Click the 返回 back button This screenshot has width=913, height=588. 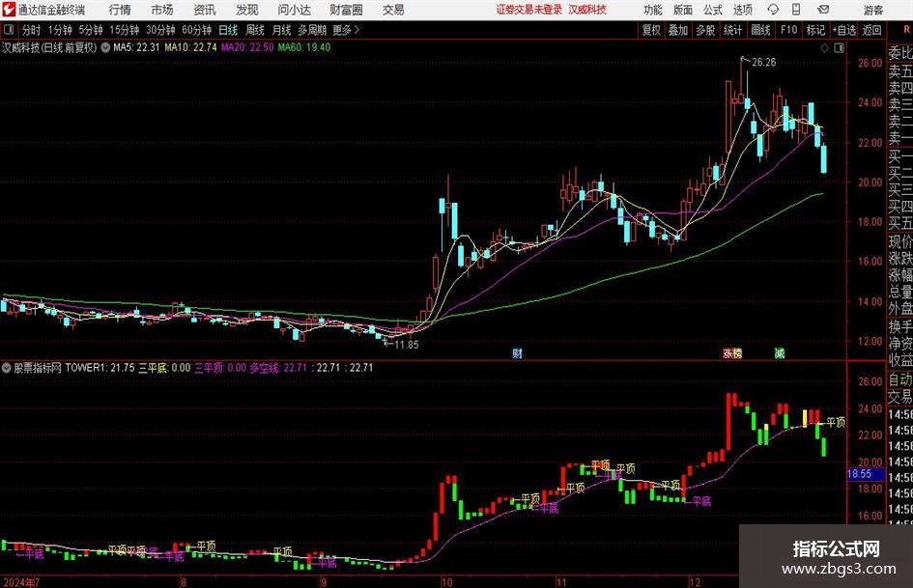tap(871, 30)
